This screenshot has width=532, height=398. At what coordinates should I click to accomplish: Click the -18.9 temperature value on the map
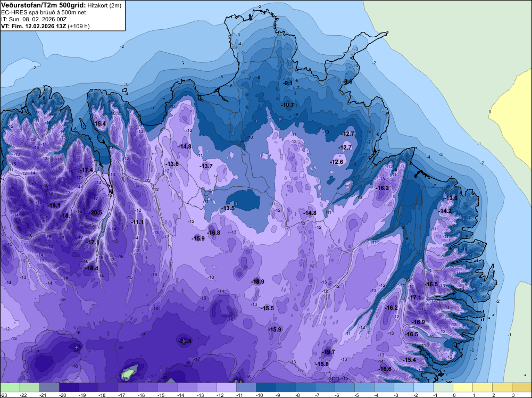coord(257,281)
